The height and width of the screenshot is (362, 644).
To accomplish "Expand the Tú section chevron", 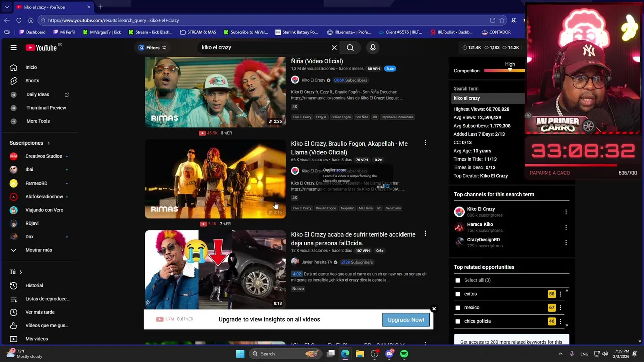I will (21, 272).
